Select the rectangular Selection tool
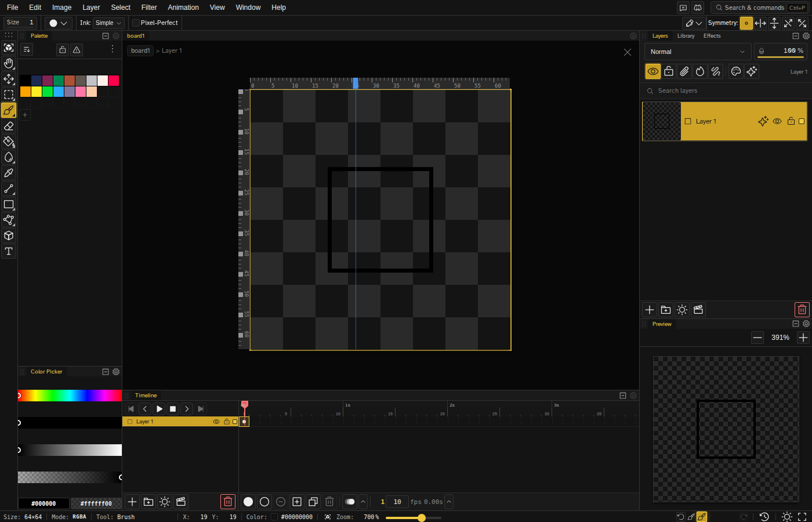The width and height of the screenshot is (812, 522). coord(9,95)
